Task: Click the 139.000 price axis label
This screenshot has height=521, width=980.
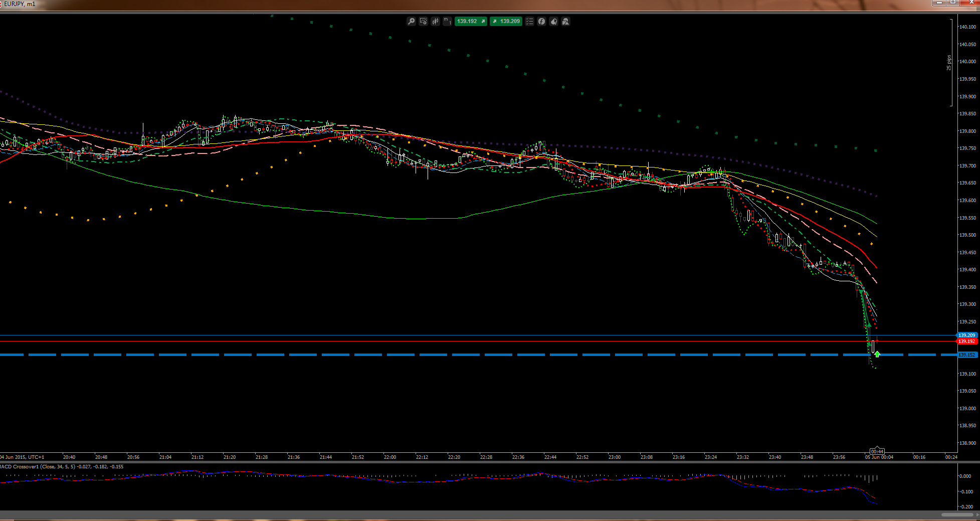Action: [967, 409]
